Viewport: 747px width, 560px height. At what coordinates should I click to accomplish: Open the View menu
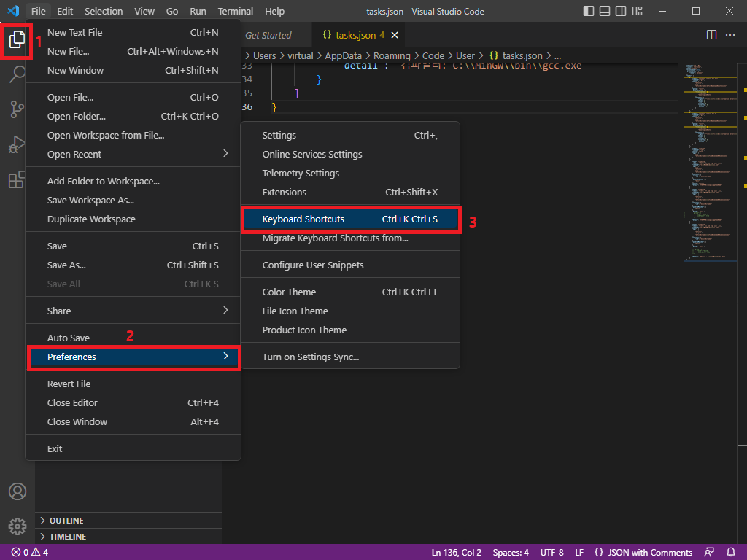144,11
